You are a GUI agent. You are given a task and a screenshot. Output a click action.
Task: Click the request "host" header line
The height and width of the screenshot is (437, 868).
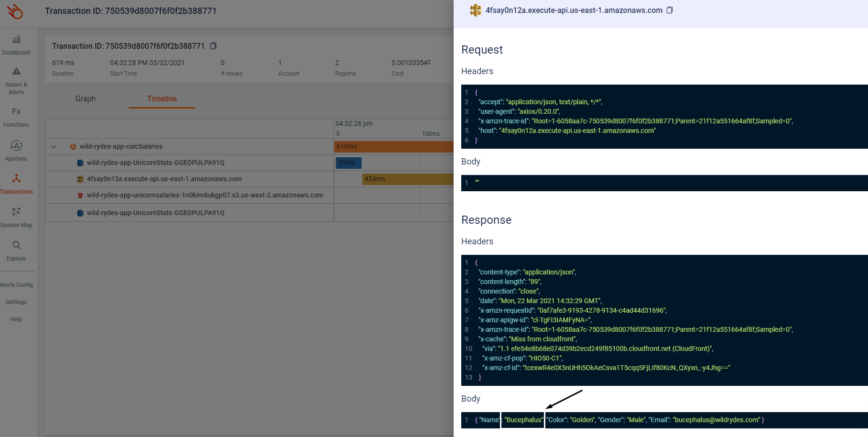coord(567,131)
